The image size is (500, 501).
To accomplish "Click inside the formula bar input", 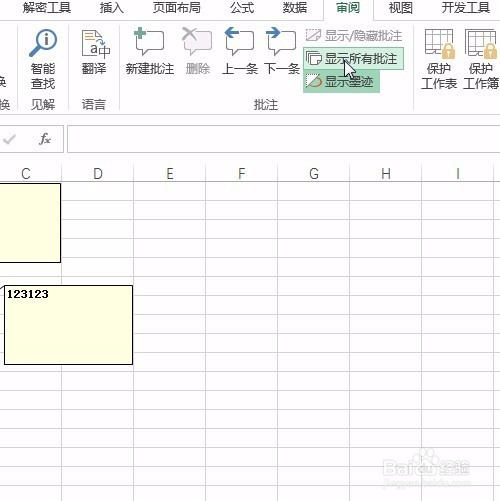I will [x=283, y=139].
